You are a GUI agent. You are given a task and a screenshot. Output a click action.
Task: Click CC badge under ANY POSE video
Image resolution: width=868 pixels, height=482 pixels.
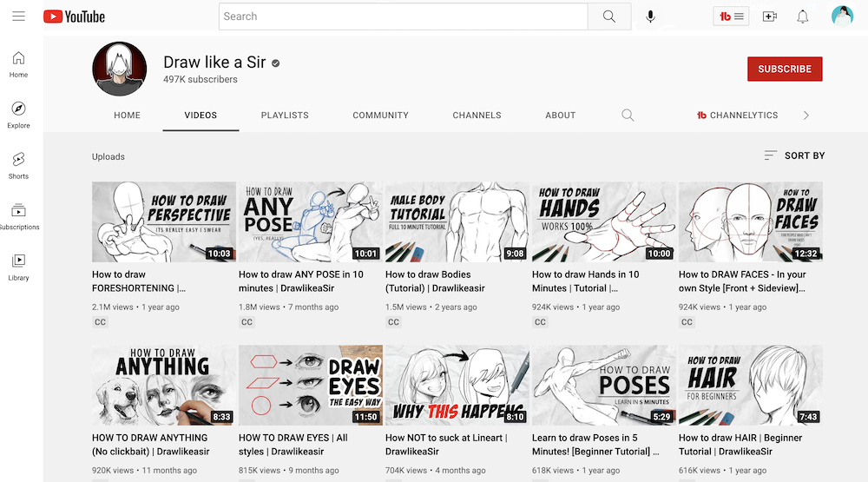pyautogui.click(x=247, y=322)
